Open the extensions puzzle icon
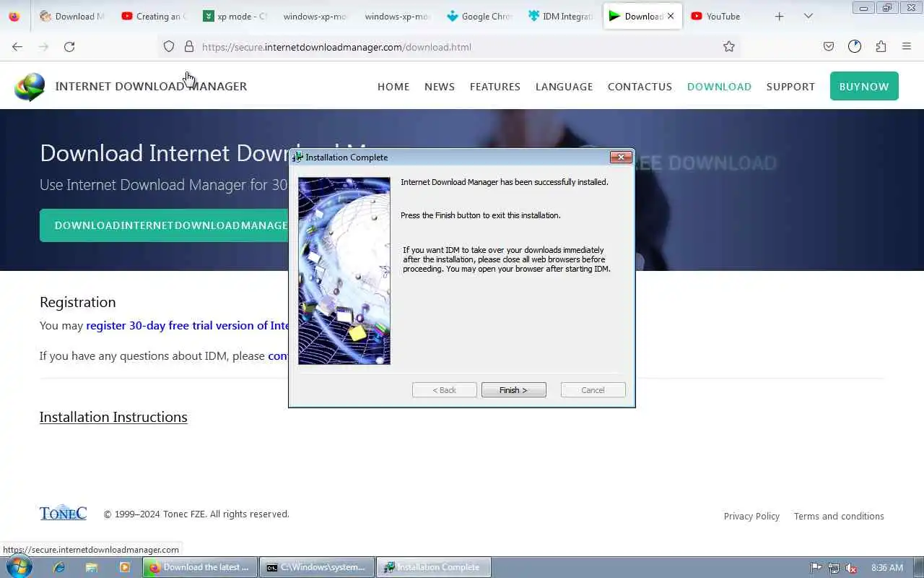 point(881,46)
